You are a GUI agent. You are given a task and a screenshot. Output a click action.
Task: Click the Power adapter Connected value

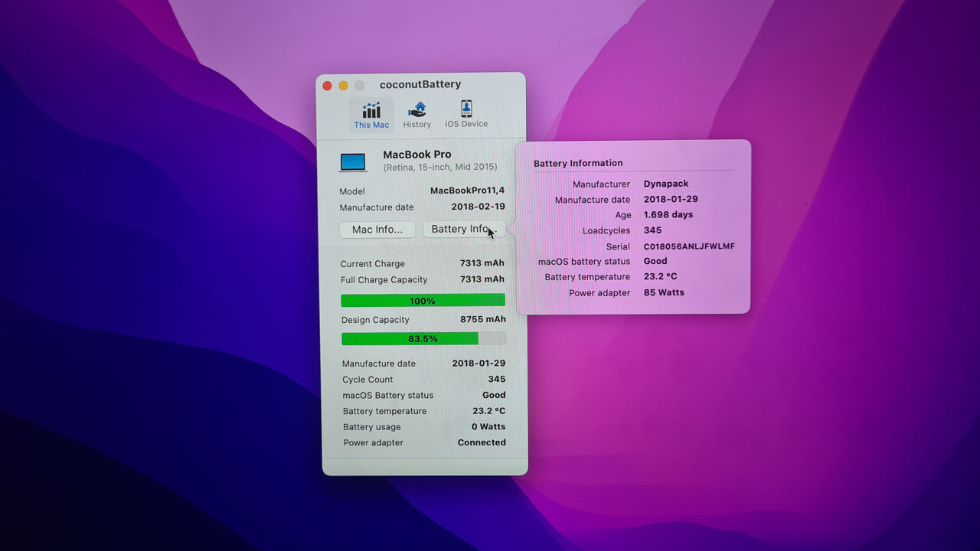[482, 442]
